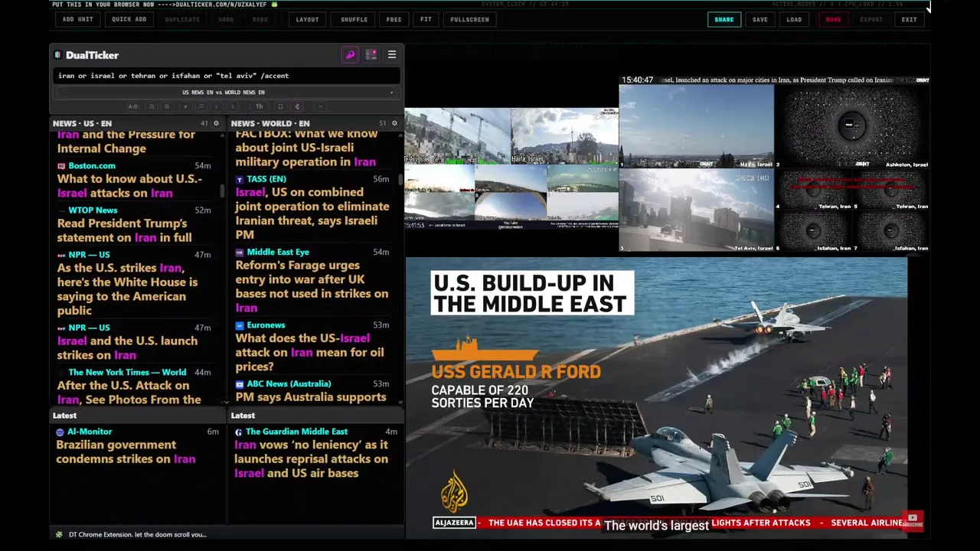Image resolution: width=980 pixels, height=551 pixels.
Task: Open 'Read President Trump's statement on Iran' headline
Action: (x=125, y=230)
